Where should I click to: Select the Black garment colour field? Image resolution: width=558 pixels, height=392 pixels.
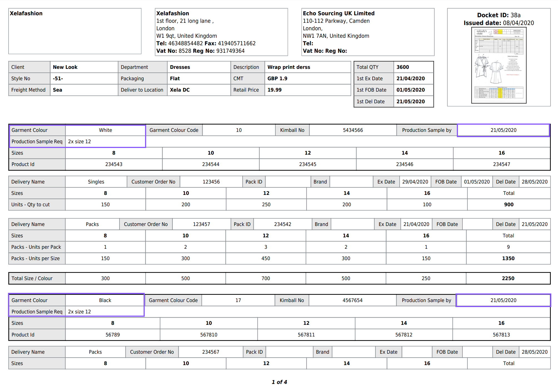(105, 300)
